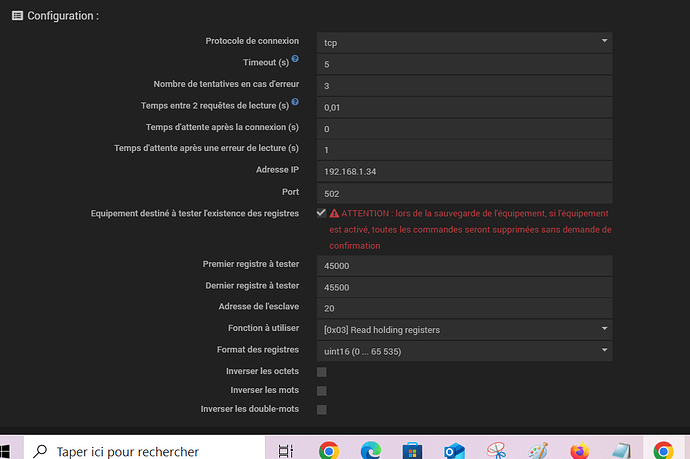Click the Windows Task View icon
Image resolution: width=690 pixels, height=459 pixels.
coord(286,451)
